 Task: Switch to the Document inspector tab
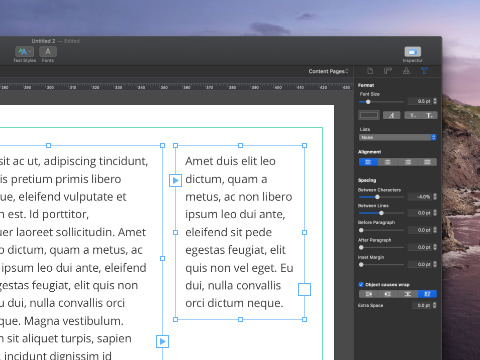(x=370, y=71)
